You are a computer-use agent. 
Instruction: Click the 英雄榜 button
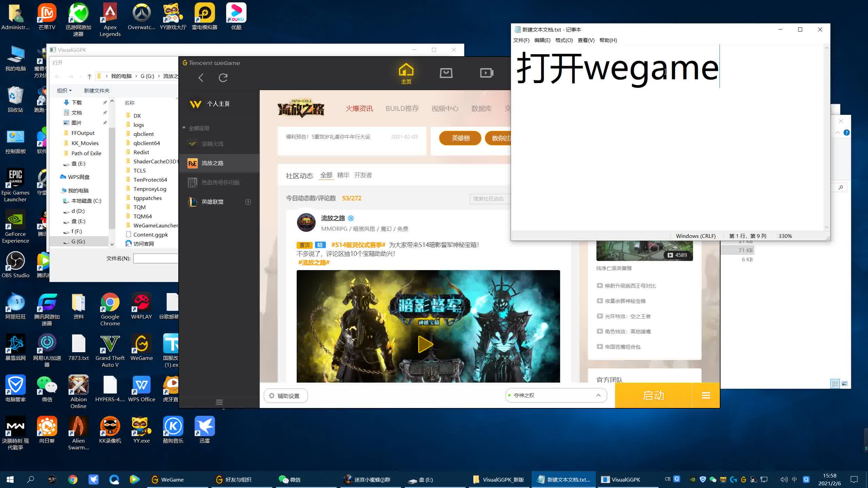coord(460,138)
